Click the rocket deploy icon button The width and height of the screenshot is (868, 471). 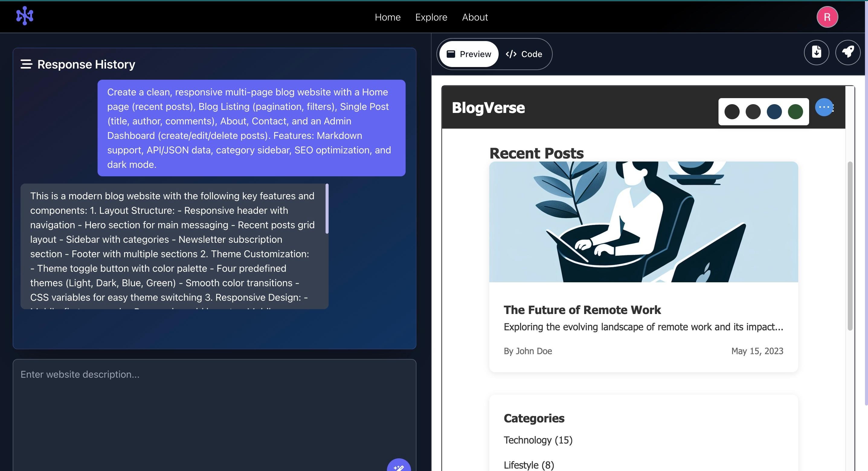click(x=847, y=52)
